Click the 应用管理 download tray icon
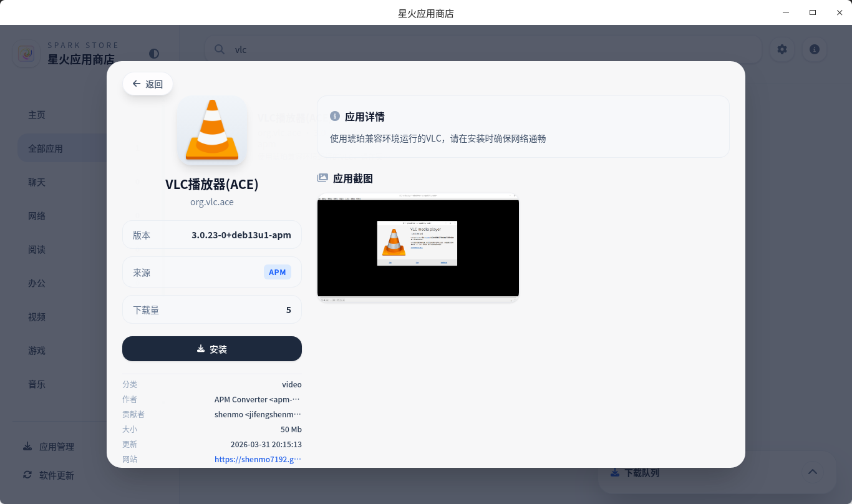The width and height of the screenshot is (852, 504). coord(27,446)
